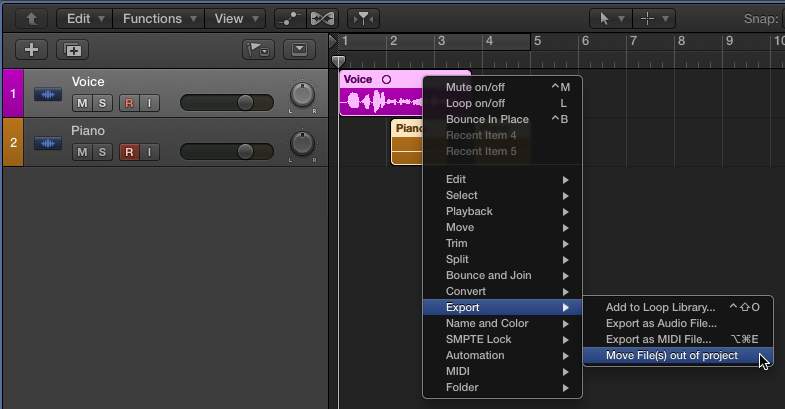This screenshot has height=409, width=785.
Task: Click the Voice track pan knob
Action: (302, 95)
